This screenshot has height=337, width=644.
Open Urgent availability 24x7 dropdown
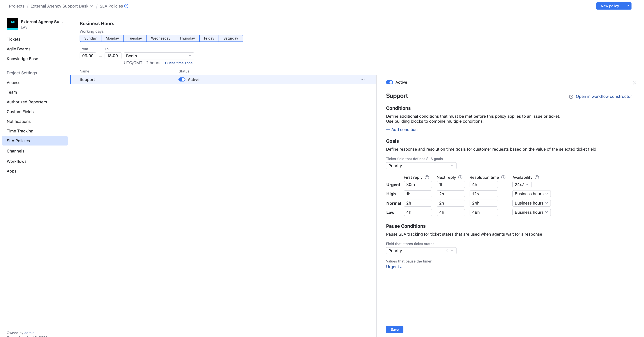pos(521,184)
